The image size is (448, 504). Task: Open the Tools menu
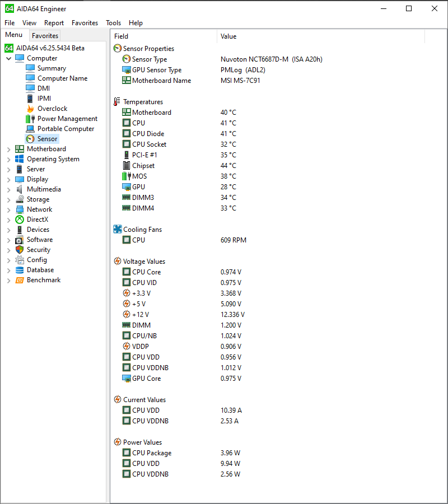(114, 23)
